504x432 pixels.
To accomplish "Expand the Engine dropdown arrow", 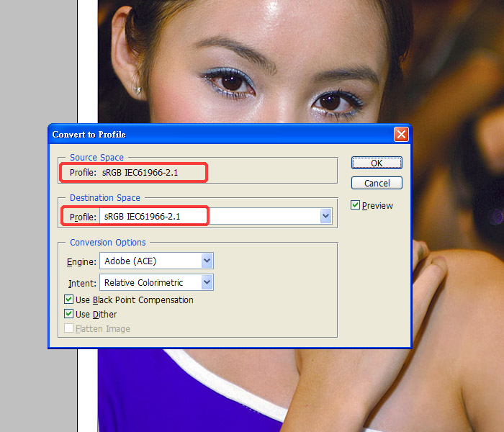I will [207, 261].
